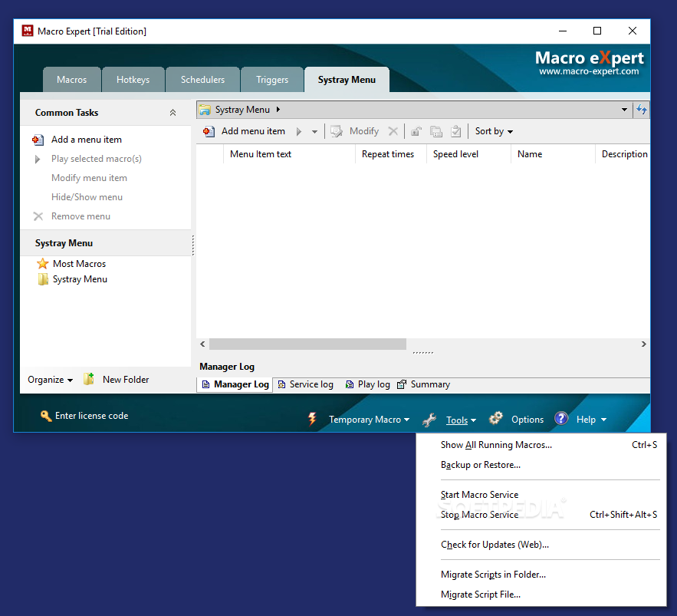Viewport: 677px width, 616px height.
Task: Click the Macro Expert app icon in title bar
Action: tap(28, 31)
